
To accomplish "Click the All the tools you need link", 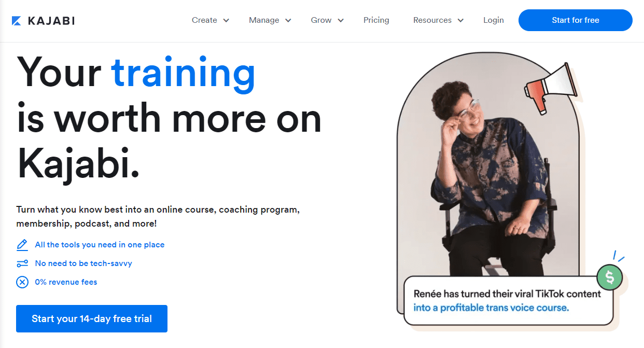I will pos(100,245).
